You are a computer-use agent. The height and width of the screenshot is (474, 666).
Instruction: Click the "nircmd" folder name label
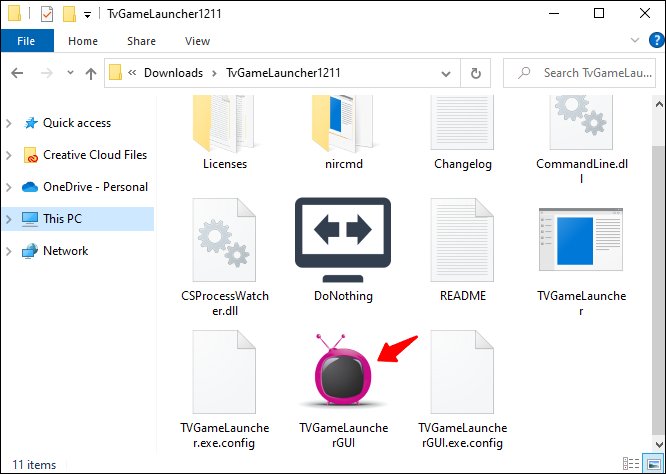344,164
